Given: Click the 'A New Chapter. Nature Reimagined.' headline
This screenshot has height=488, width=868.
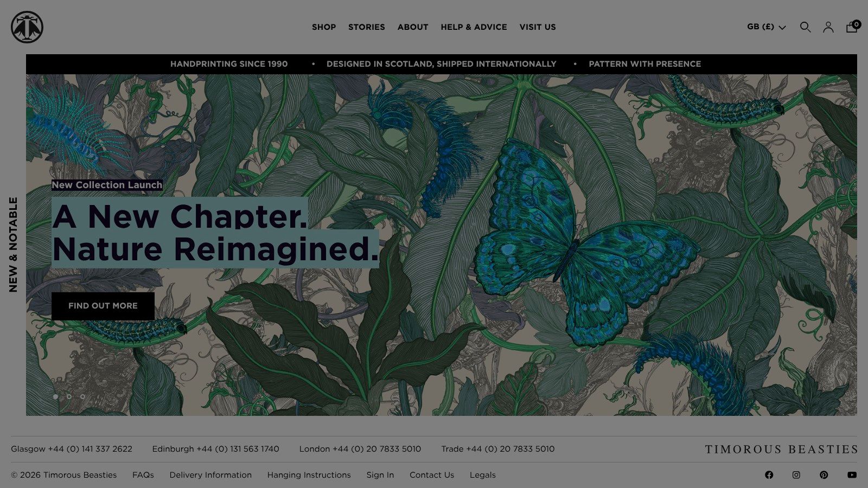Looking at the screenshot, I should pyautogui.click(x=215, y=233).
